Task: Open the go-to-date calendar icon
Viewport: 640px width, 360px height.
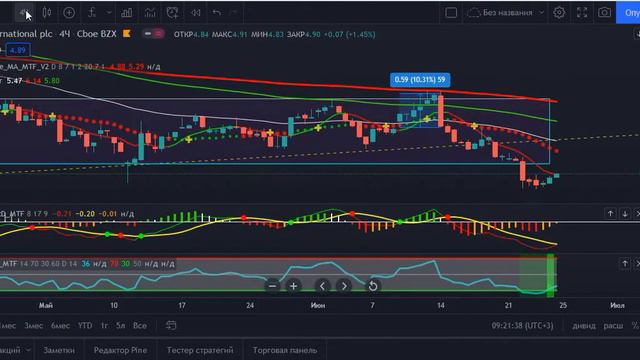Action: pyautogui.click(x=171, y=325)
